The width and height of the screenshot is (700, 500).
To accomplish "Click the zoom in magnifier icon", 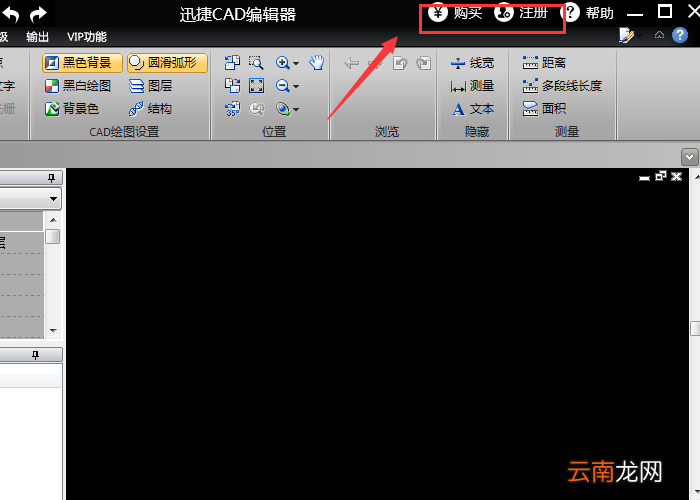I will click(283, 62).
